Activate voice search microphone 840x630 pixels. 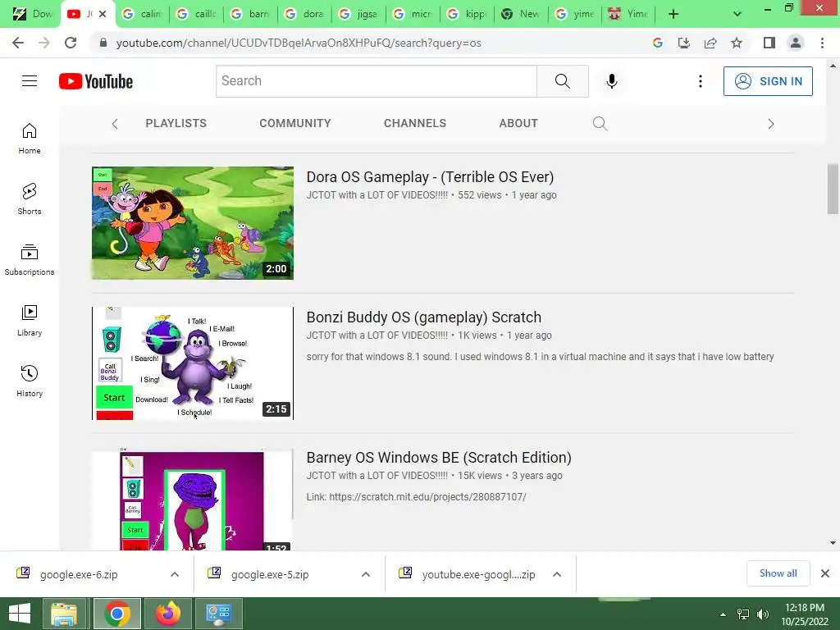[x=611, y=81]
